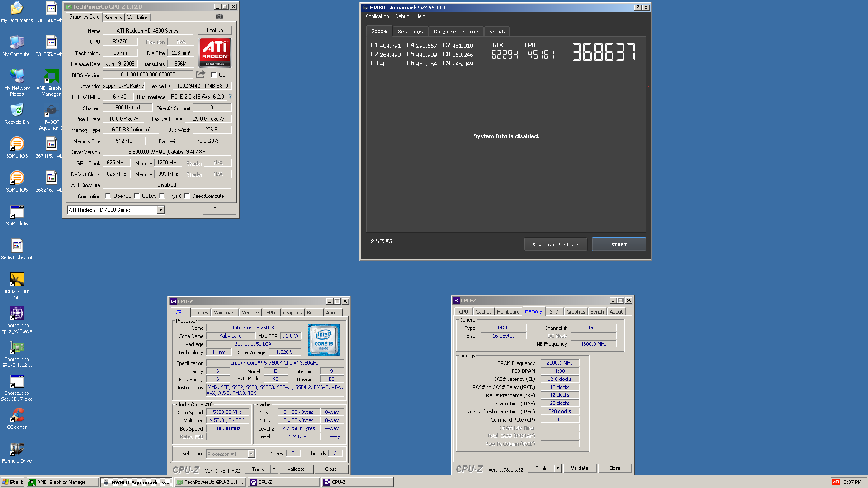The width and height of the screenshot is (868, 488).
Task: Open the About tab in Aquamark
Action: click(496, 31)
